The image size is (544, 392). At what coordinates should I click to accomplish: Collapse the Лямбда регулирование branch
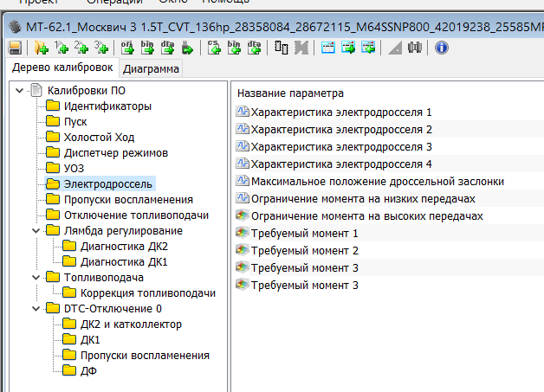pos(35,231)
